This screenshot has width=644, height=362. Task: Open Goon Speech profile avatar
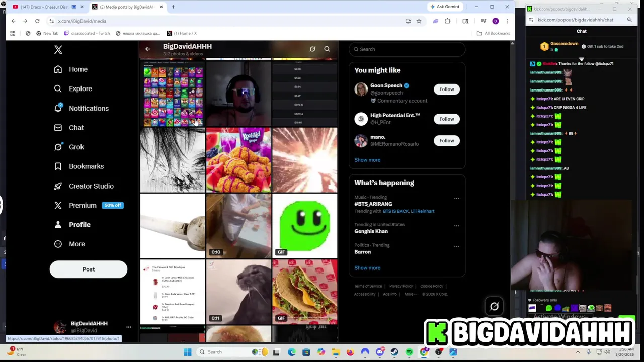(361, 89)
